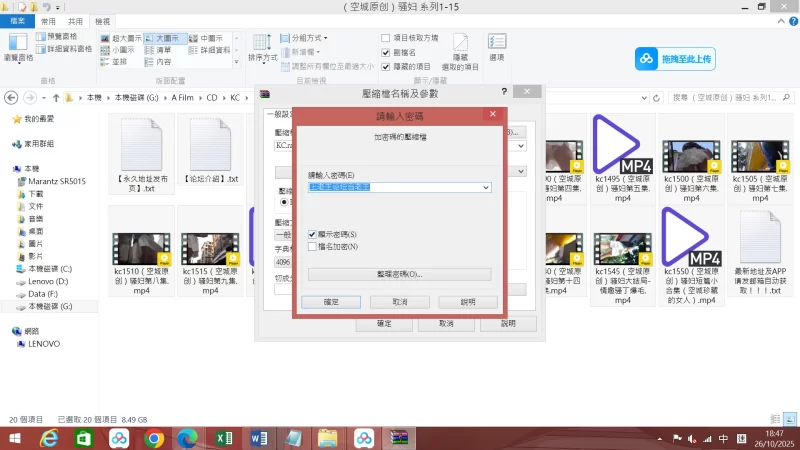The image size is (800, 450).
Task: Enable 檔名加密 encrypt file names checkbox
Action: (312, 246)
